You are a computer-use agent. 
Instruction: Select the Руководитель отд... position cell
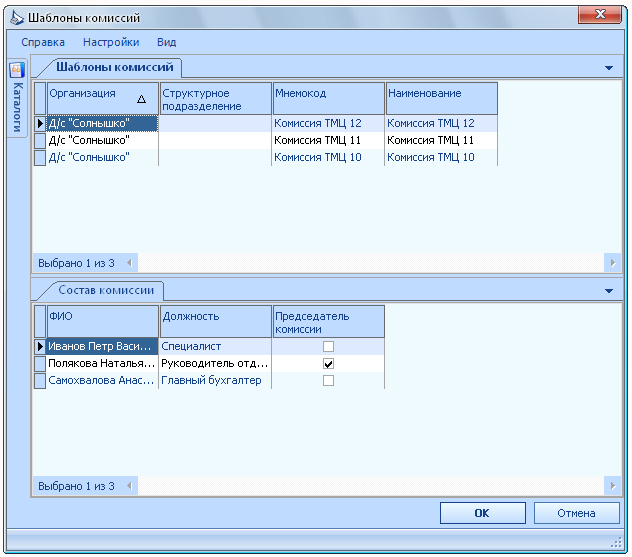click(x=216, y=364)
